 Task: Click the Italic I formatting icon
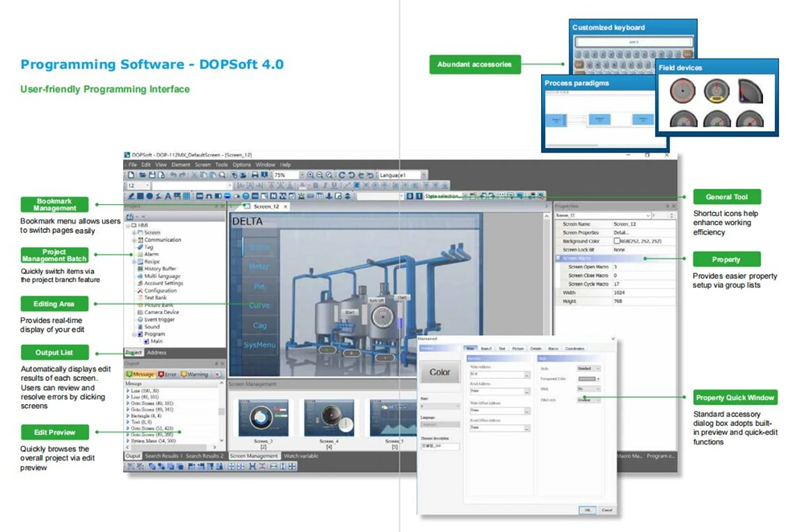click(x=325, y=186)
